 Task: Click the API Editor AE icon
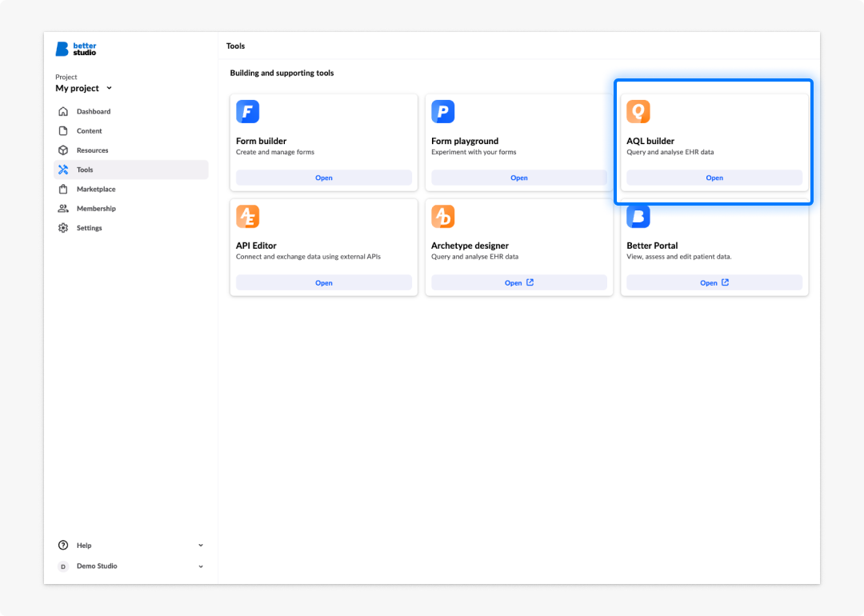247,217
